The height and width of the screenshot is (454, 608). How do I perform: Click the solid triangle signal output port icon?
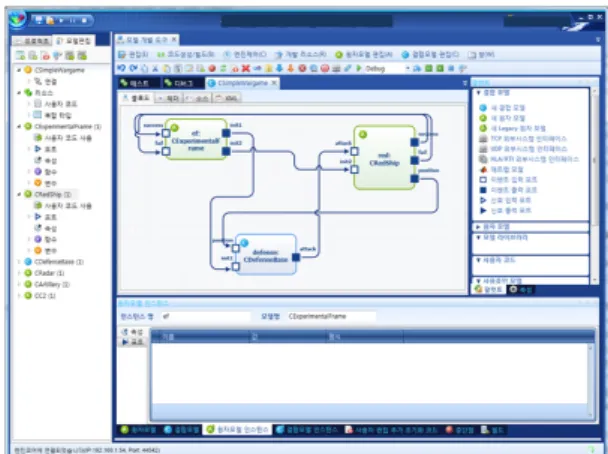[x=483, y=211]
